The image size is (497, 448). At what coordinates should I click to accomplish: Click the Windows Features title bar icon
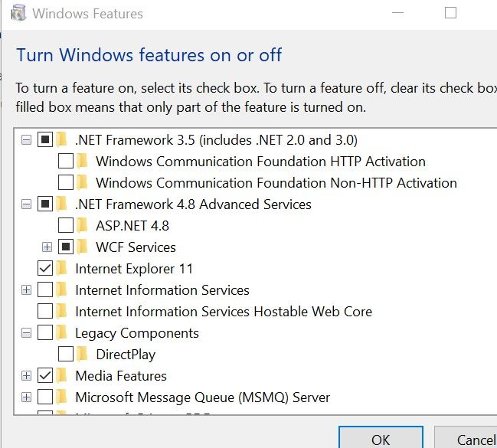coord(18,14)
